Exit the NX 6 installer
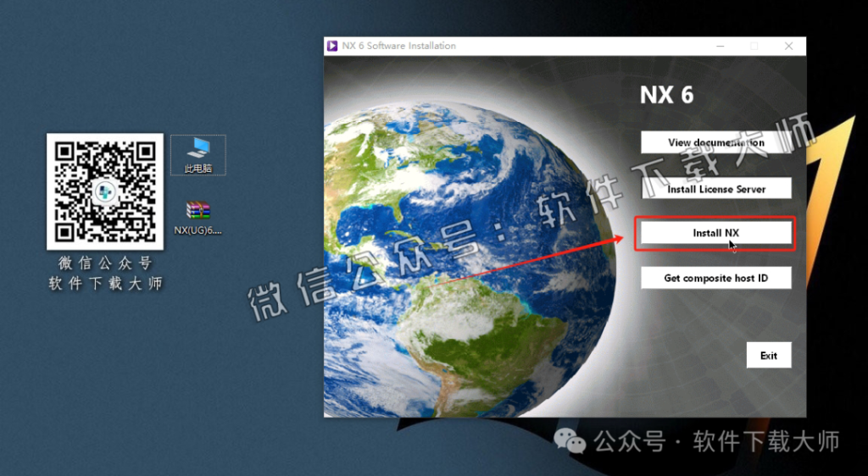868x476 pixels. (x=768, y=356)
